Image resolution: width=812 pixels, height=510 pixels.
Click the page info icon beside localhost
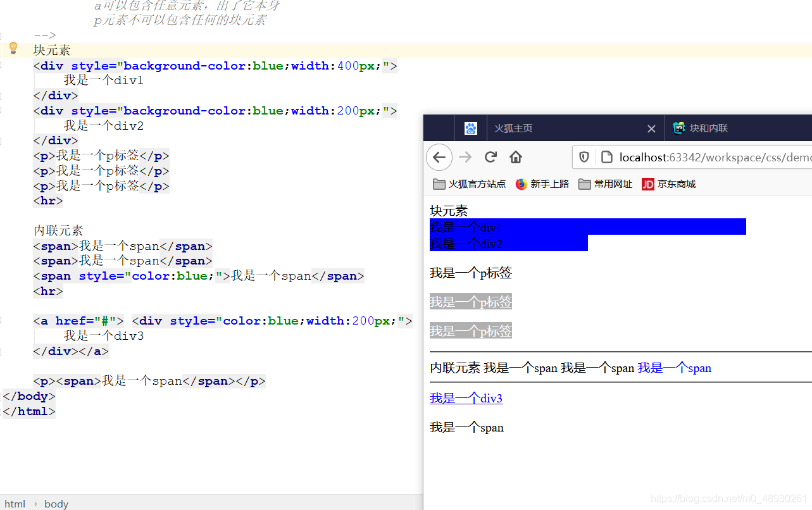tap(606, 157)
